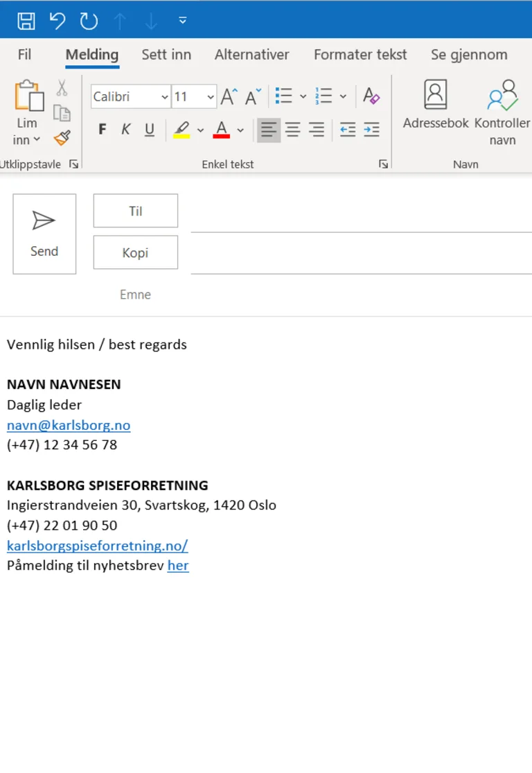Increase indent with the indent icon
The width and height of the screenshot is (532, 773).
pyautogui.click(x=372, y=130)
